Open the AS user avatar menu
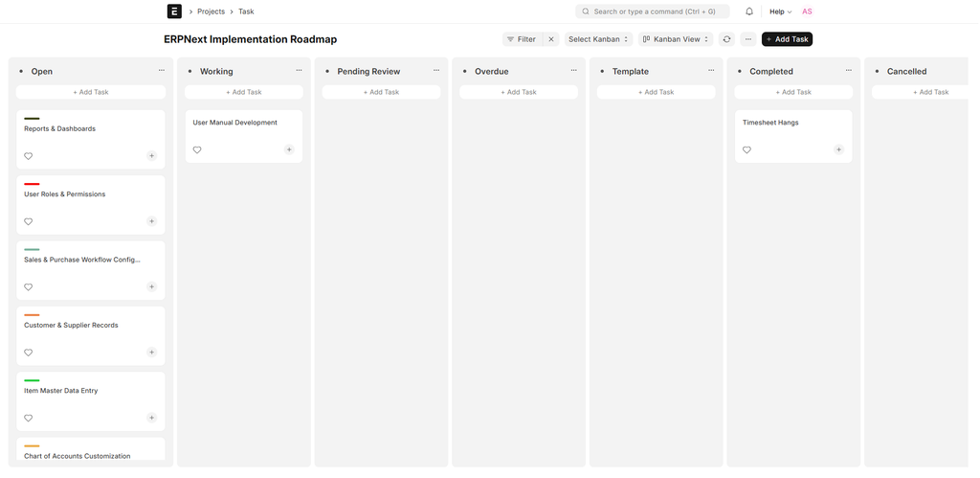The width and height of the screenshot is (980, 478). click(808, 11)
